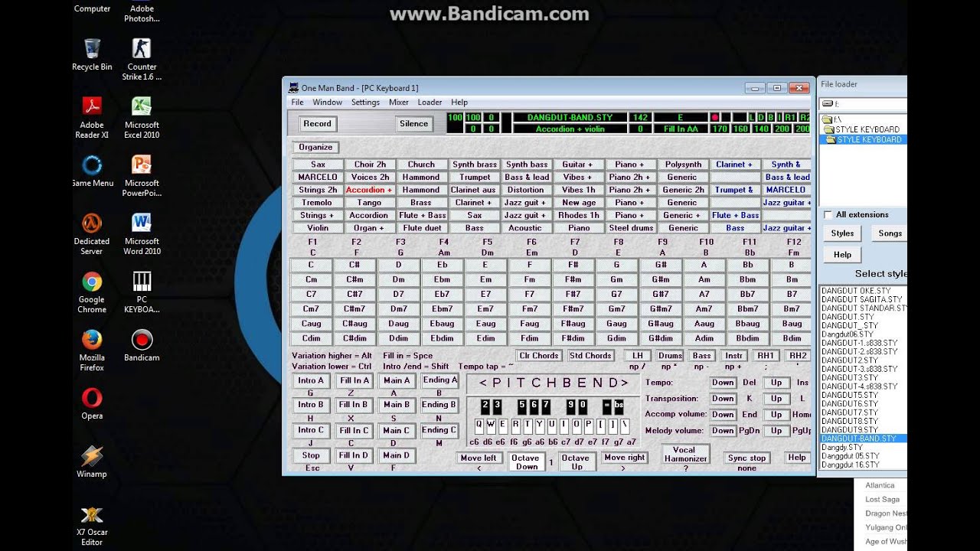Image resolution: width=980 pixels, height=551 pixels.
Task: Select the Microsoft Word 2010 desktop icon
Action: click(142, 233)
